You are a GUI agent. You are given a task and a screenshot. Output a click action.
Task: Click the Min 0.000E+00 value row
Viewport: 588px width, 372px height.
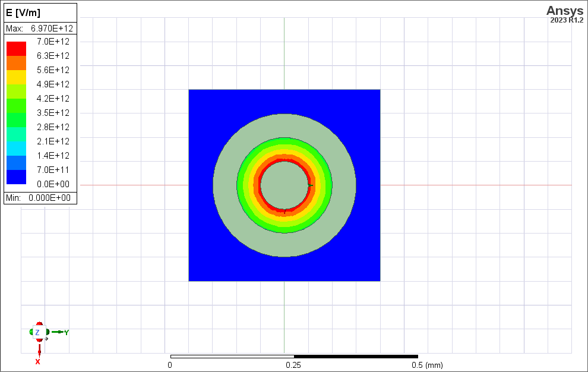coord(40,198)
